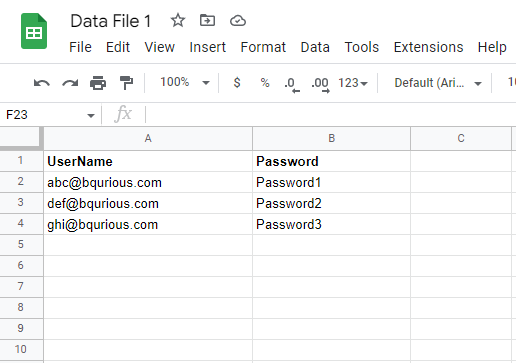Select column A header
Viewport: 516px width, 363px height.
[x=148, y=139]
